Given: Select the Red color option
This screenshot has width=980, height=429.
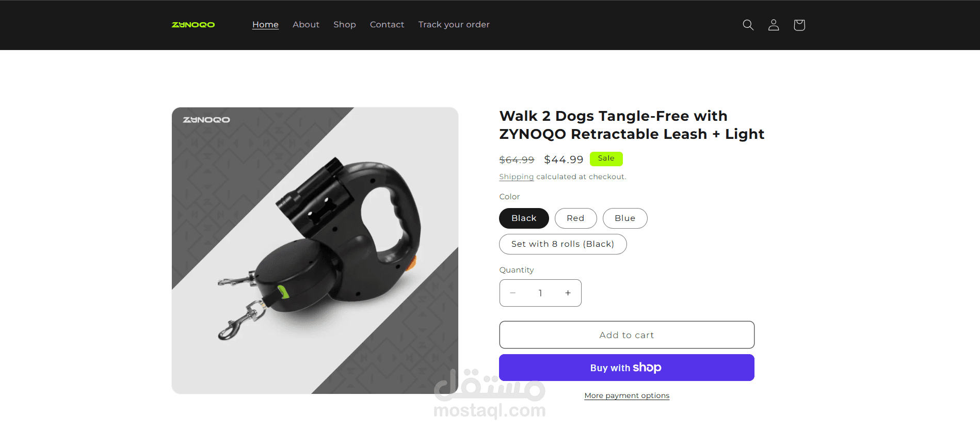Looking at the screenshot, I should pos(575,218).
